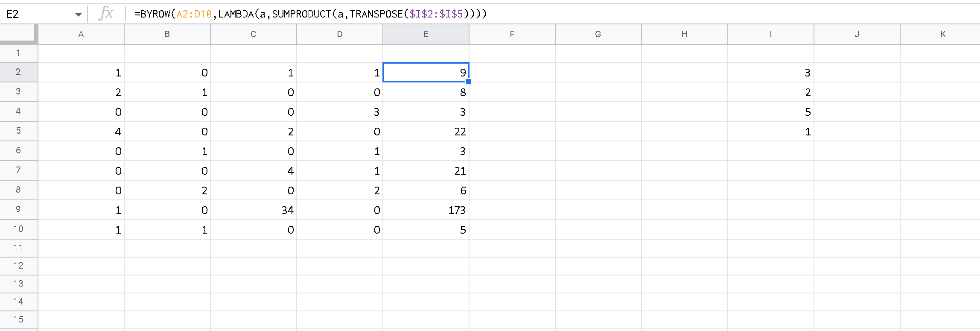Select column K header
The image size is (980, 331).
click(940, 34)
